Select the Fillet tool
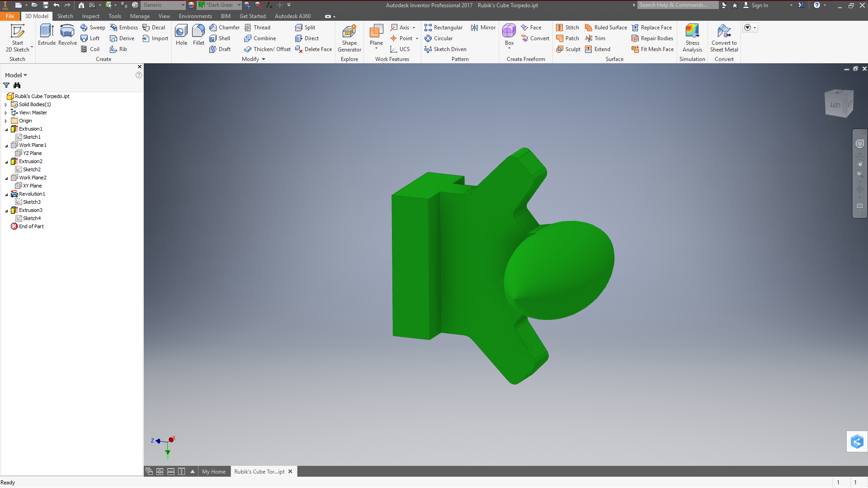This screenshot has height=488, width=868. coord(198,35)
